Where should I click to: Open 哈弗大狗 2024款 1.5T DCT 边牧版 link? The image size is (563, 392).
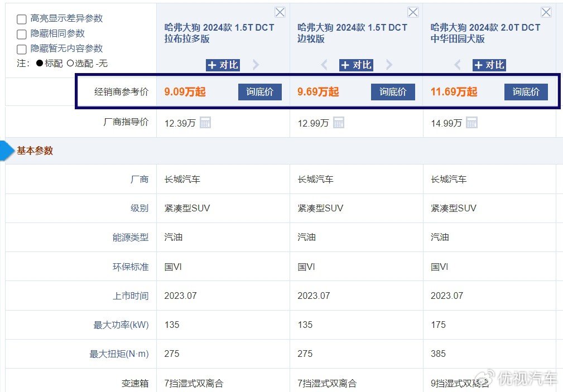click(352, 33)
